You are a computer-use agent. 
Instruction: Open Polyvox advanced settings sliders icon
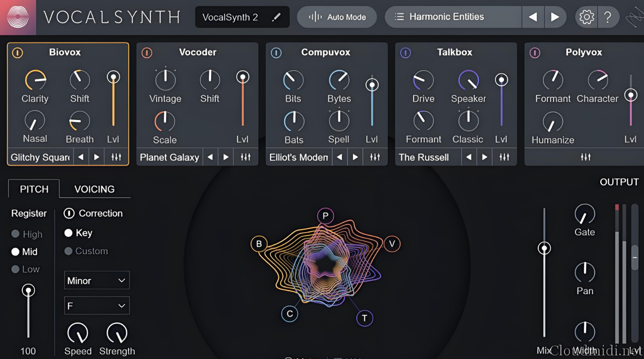click(x=586, y=157)
